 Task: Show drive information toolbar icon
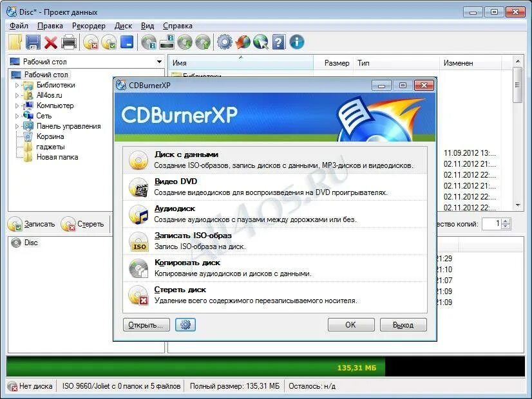coord(167,42)
